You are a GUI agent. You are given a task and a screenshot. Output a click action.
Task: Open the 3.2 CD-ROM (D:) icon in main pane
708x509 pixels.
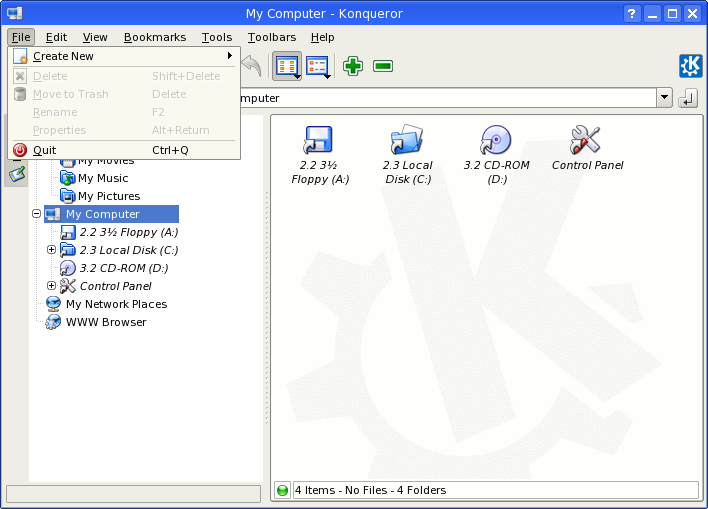coord(496,140)
